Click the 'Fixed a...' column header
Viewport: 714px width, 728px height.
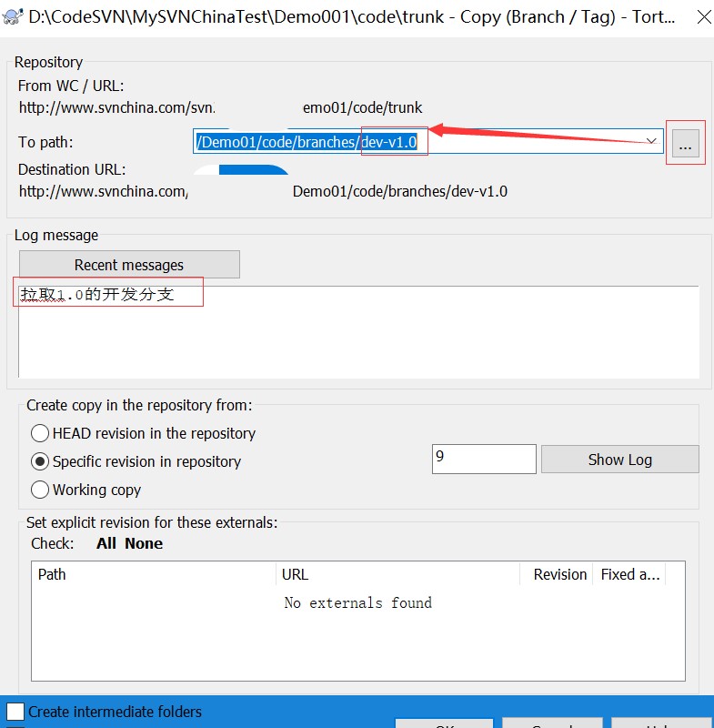click(630, 574)
